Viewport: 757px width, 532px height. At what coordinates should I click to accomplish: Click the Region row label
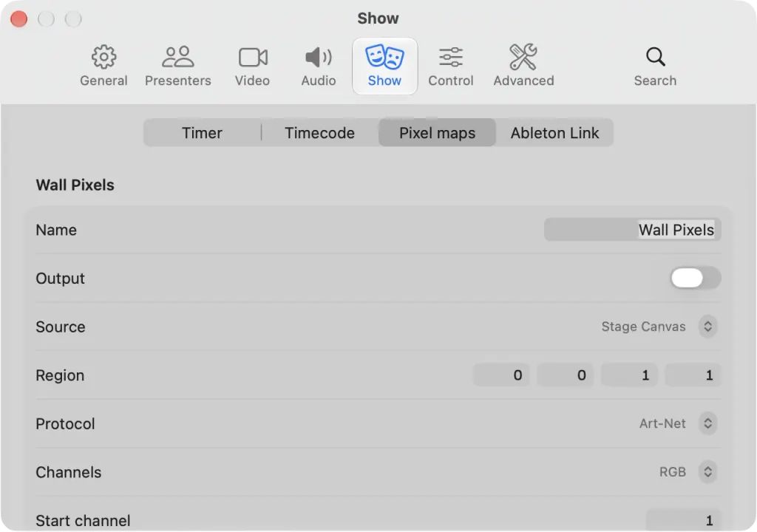coord(60,375)
